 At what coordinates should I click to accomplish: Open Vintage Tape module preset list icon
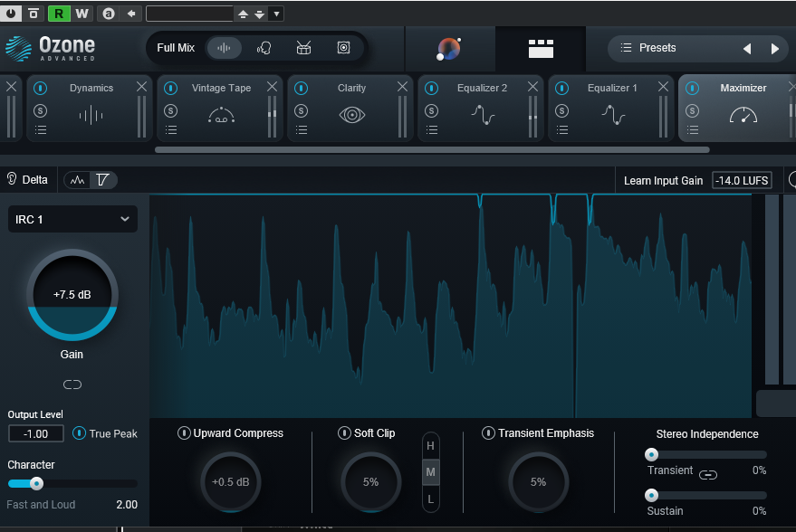click(x=171, y=129)
